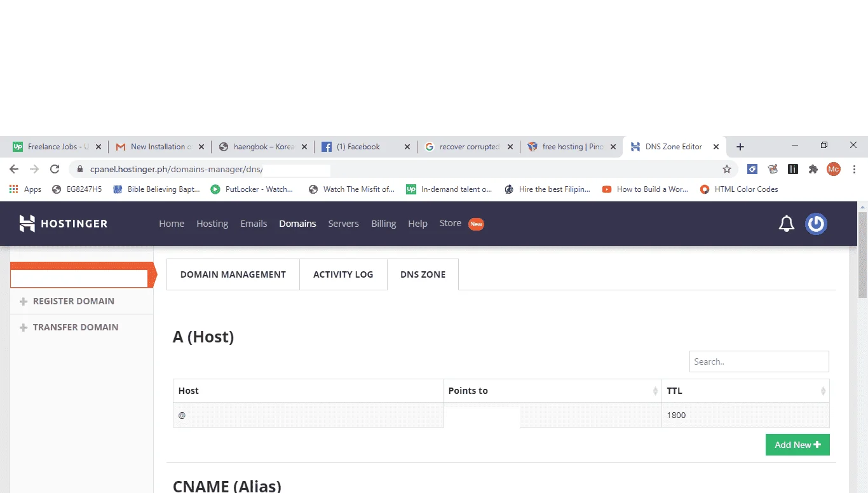Screen dimensions: 868x493
Task: Close the DNS Zone Editor tab
Action: (x=716, y=147)
